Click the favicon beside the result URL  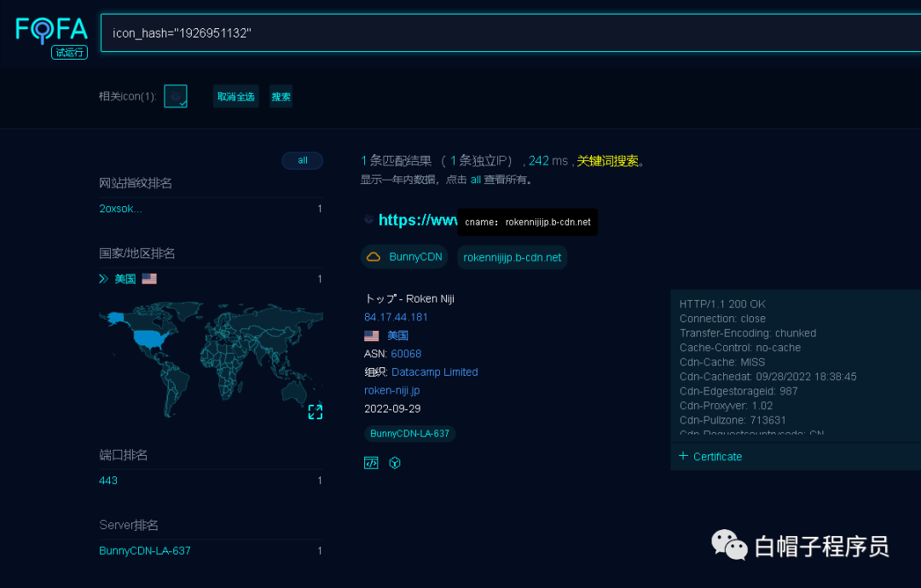pyautogui.click(x=369, y=220)
